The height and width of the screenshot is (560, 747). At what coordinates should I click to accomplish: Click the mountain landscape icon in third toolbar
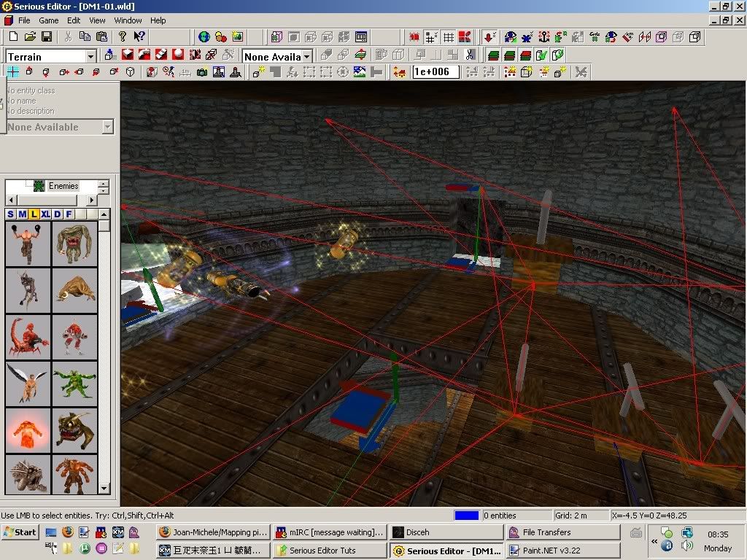(360, 72)
